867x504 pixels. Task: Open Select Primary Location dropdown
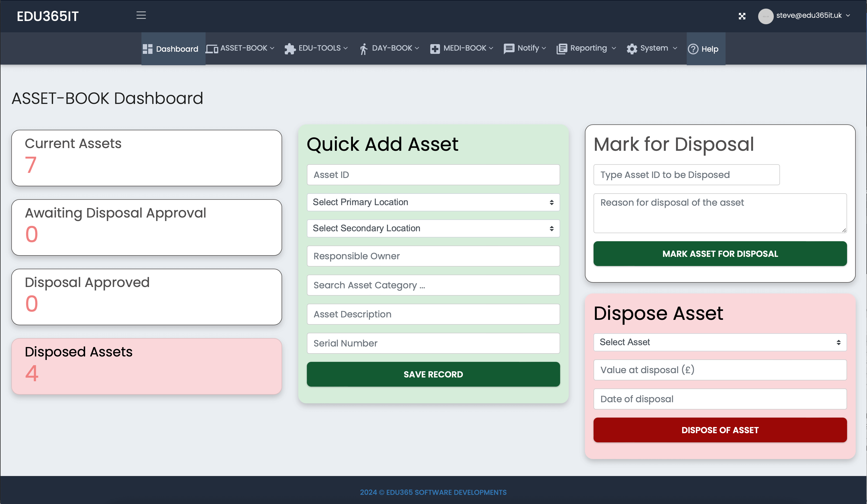tap(433, 202)
